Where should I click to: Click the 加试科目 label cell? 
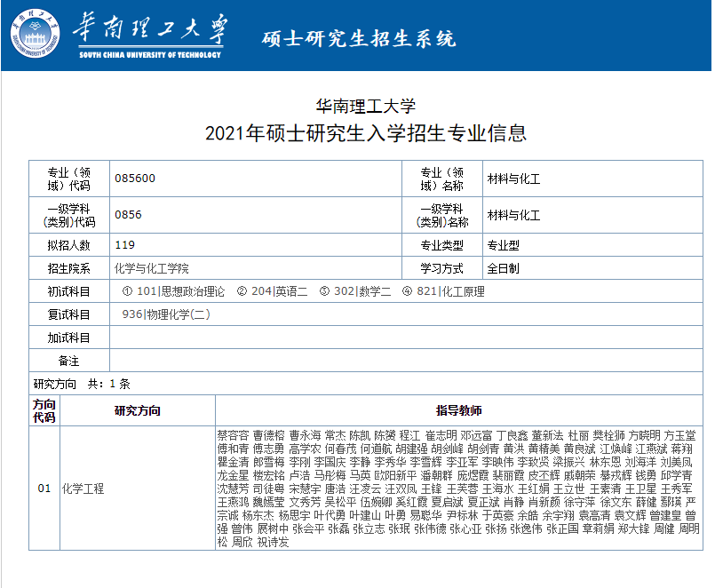[69, 338]
